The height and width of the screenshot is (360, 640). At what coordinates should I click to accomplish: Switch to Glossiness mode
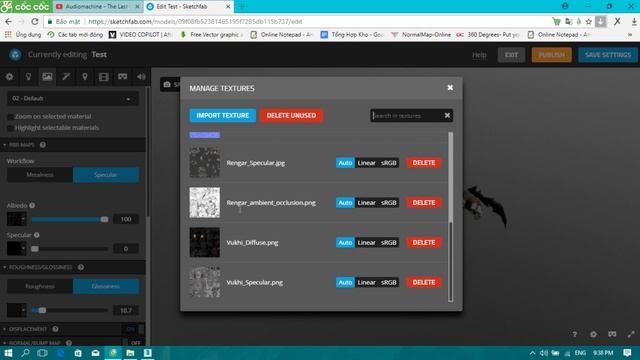[106, 287]
